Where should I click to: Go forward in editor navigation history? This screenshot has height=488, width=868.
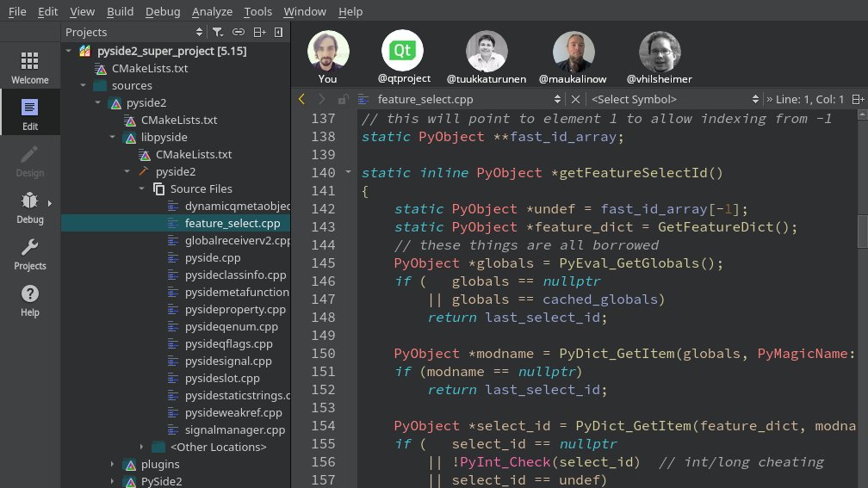(322, 99)
